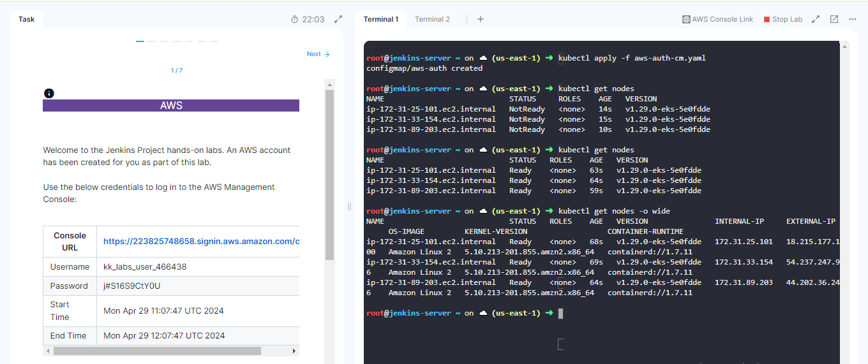This screenshot has width=868, height=364.
Task: Click the first step progress indicator dash
Action: tap(140, 41)
